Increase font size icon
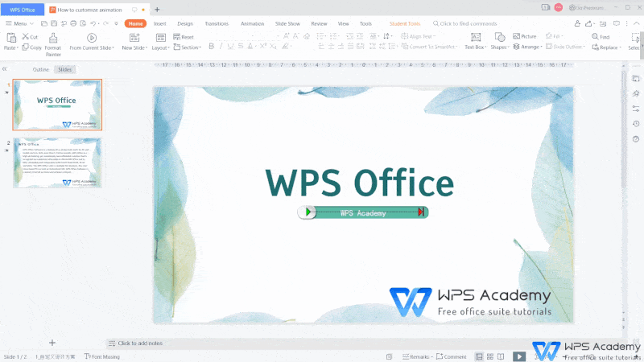The width and height of the screenshot is (644, 362). tap(287, 36)
